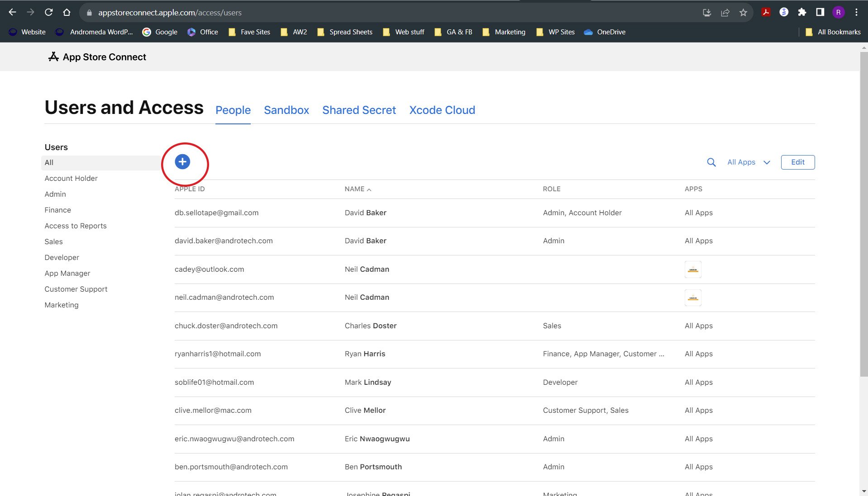The image size is (868, 496).
Task: Click the Charles Doster name cell
Action: 371,326
